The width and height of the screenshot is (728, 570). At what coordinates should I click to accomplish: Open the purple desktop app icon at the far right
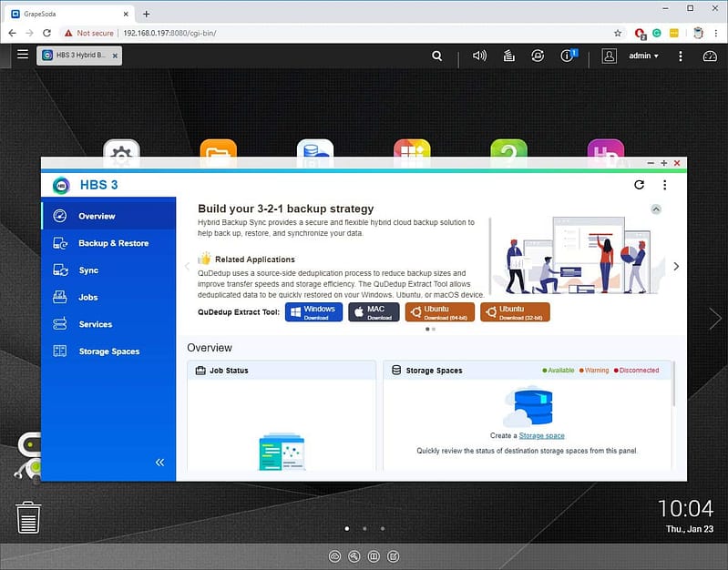coord(605,153)
